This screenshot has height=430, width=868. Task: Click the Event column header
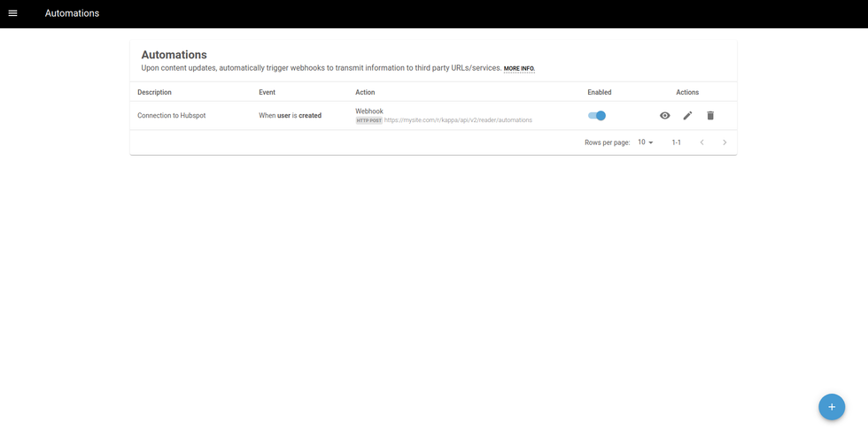267,92
